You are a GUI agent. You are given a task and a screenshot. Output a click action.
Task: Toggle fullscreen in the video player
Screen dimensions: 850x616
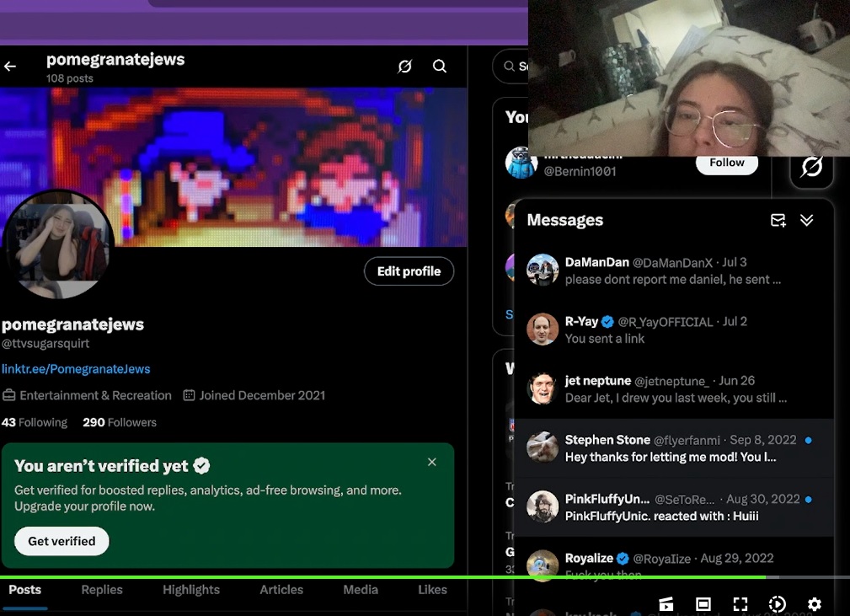(740, 604)
